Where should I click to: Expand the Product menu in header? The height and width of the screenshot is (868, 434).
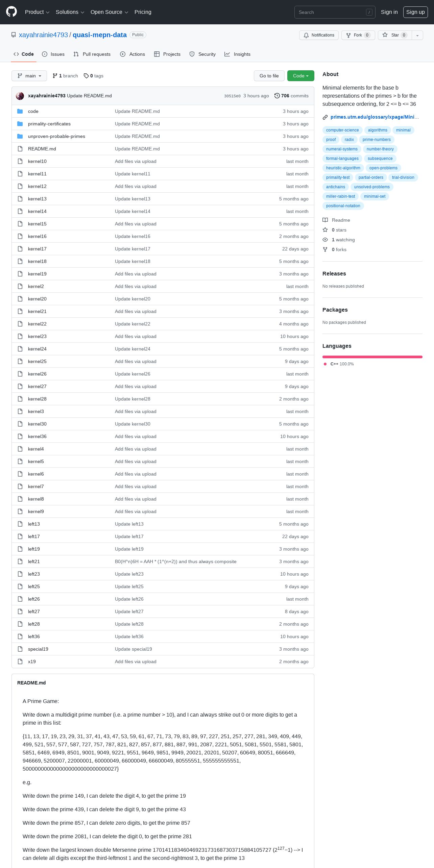click(x=37, y=12)
